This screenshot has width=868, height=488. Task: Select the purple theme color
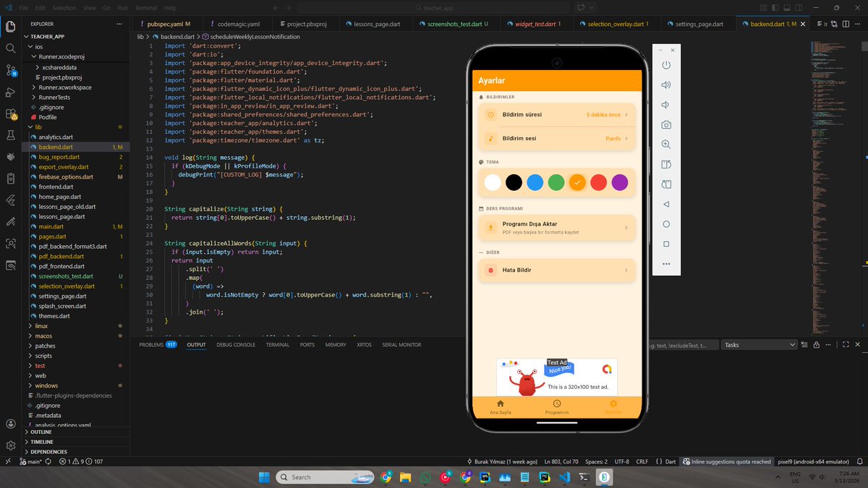[x=620, y=183]
